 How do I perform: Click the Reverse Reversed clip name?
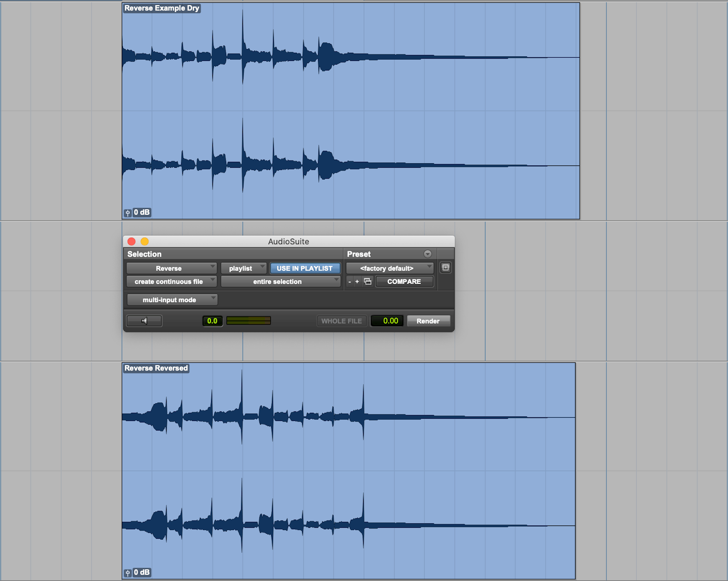point(156,368)
